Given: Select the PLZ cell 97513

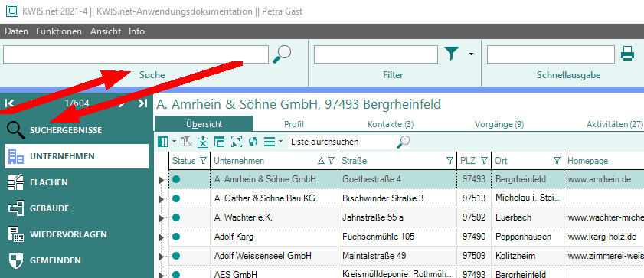Looking at the screenshot, I should click(474, 198).
